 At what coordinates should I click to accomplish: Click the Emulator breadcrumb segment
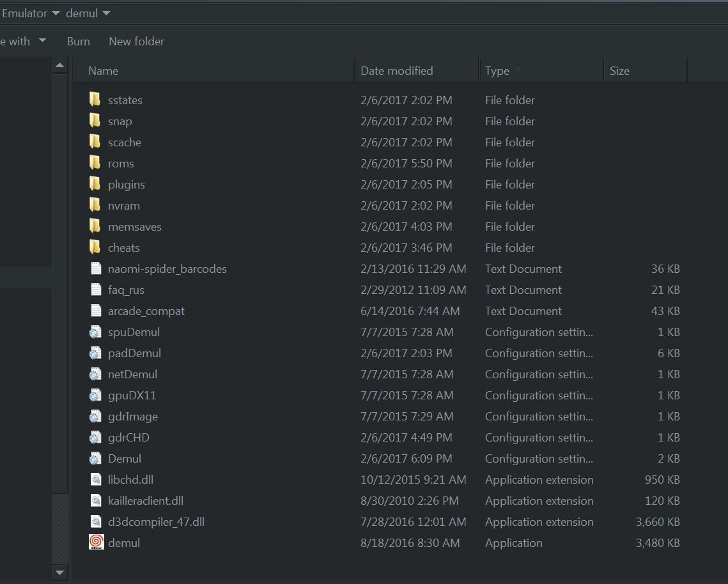pos(24,13)
